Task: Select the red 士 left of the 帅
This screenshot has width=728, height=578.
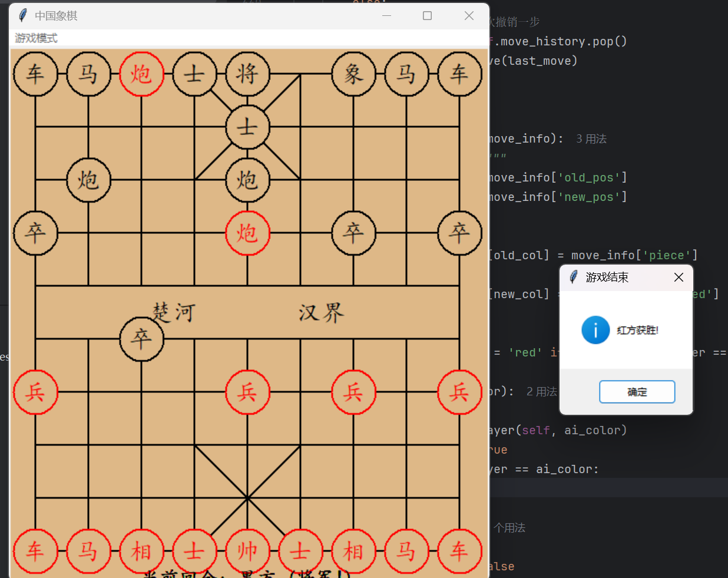Action: pos(194,551)
